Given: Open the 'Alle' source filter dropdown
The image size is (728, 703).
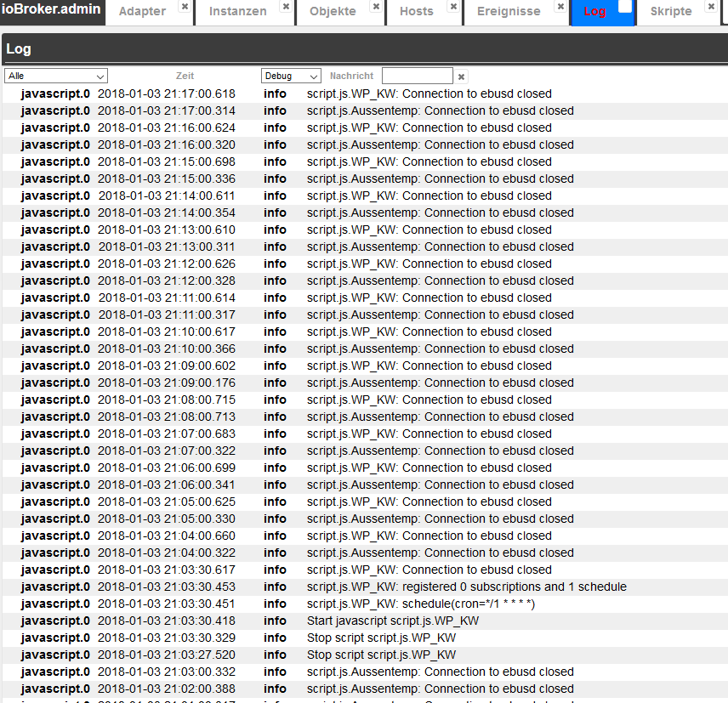Looking at the screenshot, I should click(x=56, y=76).
